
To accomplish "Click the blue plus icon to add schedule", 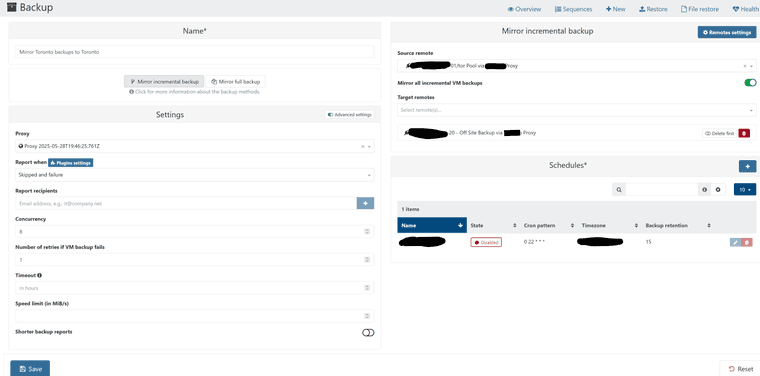I will (747, 166).
